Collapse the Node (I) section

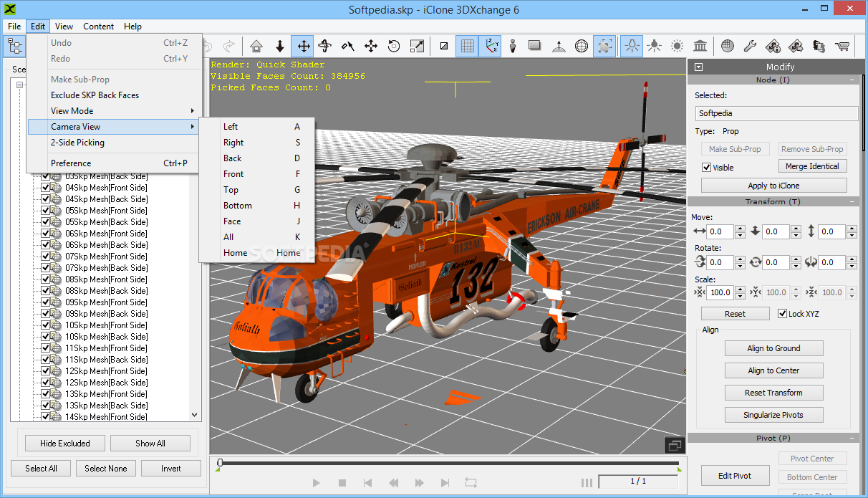(x=852, y=80)
